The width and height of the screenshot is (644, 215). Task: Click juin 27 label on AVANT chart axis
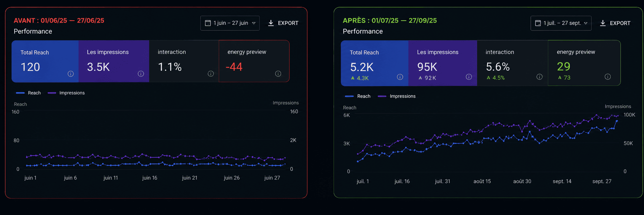tap(272, 178)
